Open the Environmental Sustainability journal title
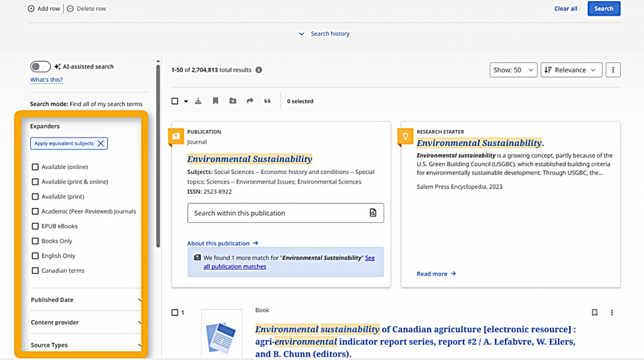Image resolution: width=644 pixels, height=360 pixels. point(250,159)
